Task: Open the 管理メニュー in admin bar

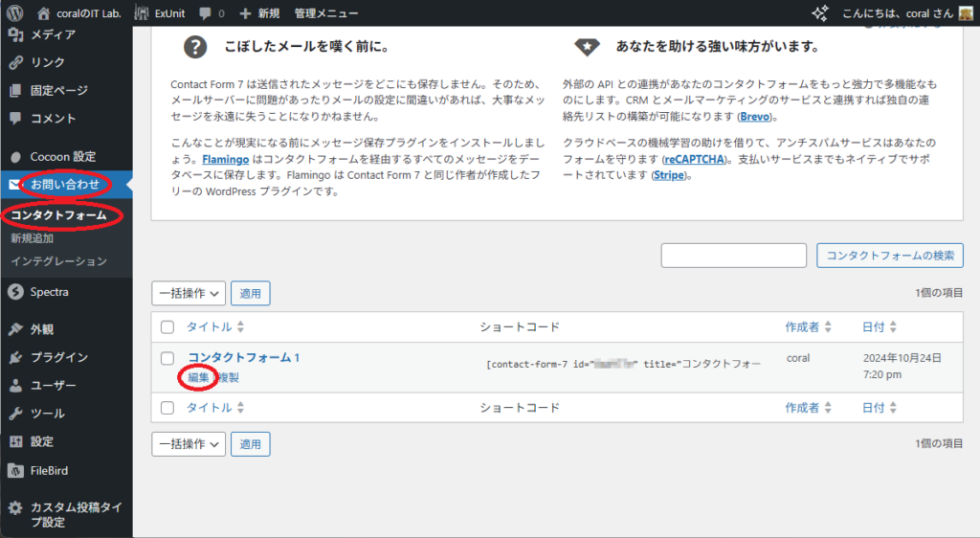Action: [x=326, y=13]
